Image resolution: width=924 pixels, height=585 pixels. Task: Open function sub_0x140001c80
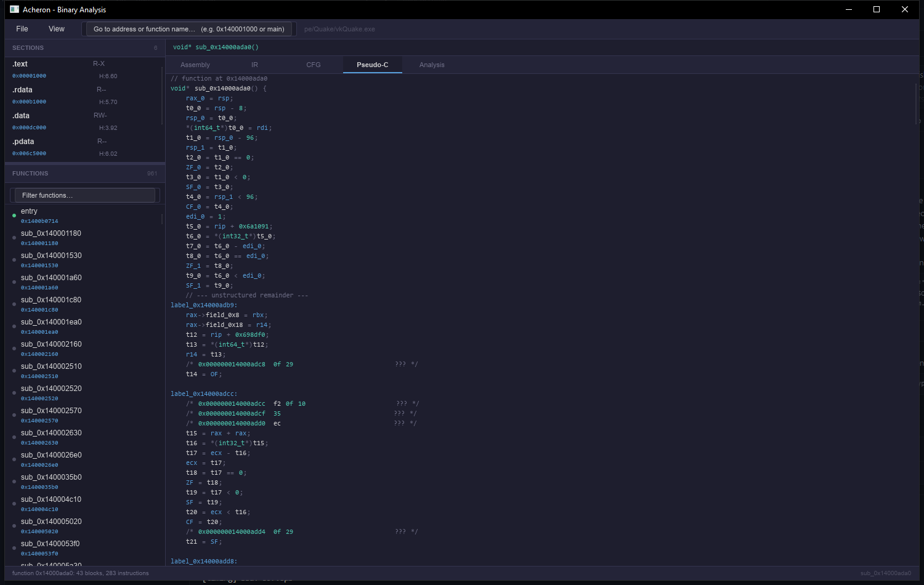click(x=84, y=304)
